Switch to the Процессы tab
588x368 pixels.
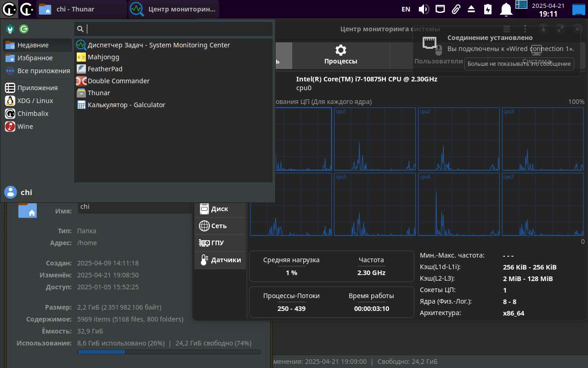(340, 55)
